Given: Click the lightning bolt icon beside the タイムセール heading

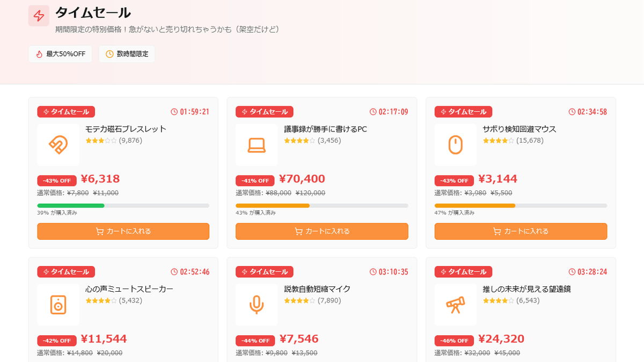Looking at the screenshot, I should pyautogui.click(x=39, y=16).
